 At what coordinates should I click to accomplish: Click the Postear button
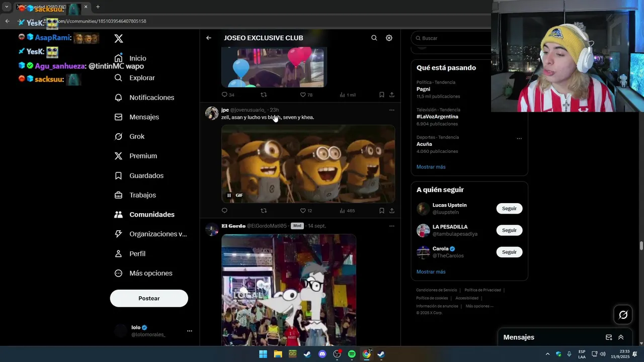pyautogui.click(x=149, y=298)
